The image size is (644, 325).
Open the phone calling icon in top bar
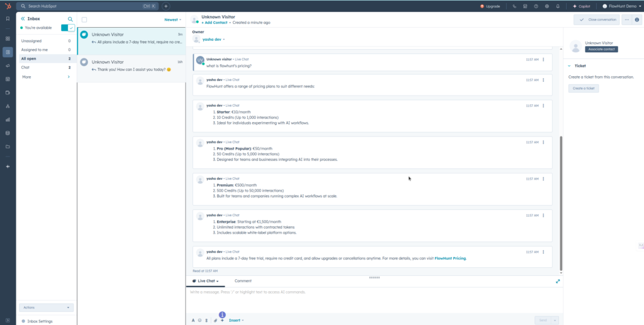click(x=514, y=6)
